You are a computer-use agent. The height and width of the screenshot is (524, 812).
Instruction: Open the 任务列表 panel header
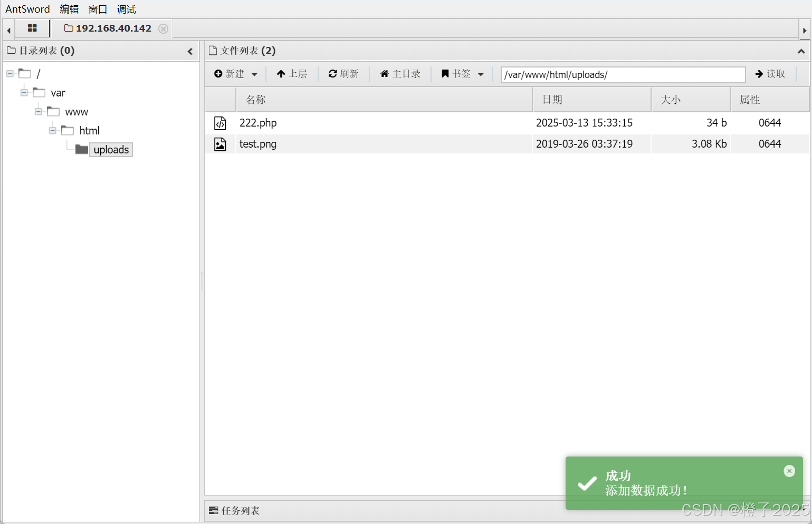(x=235, y=510)
